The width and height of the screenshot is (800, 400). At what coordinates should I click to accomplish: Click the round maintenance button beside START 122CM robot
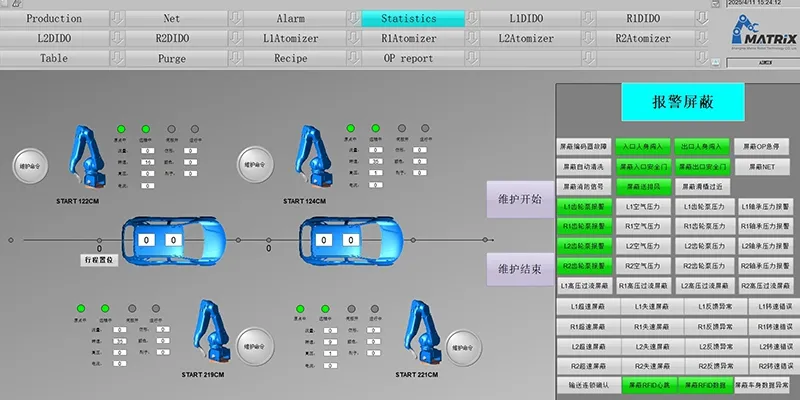coord(30,166)
